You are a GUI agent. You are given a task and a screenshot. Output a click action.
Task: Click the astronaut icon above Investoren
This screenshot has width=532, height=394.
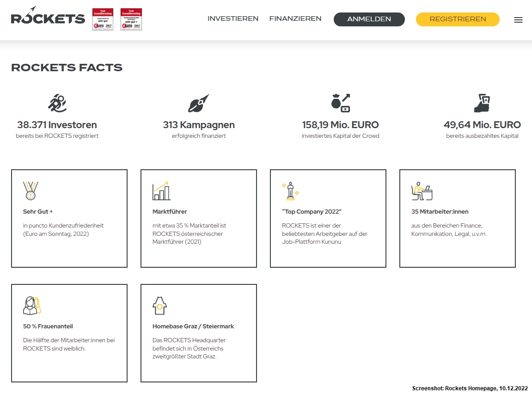(x=57, y=103)
